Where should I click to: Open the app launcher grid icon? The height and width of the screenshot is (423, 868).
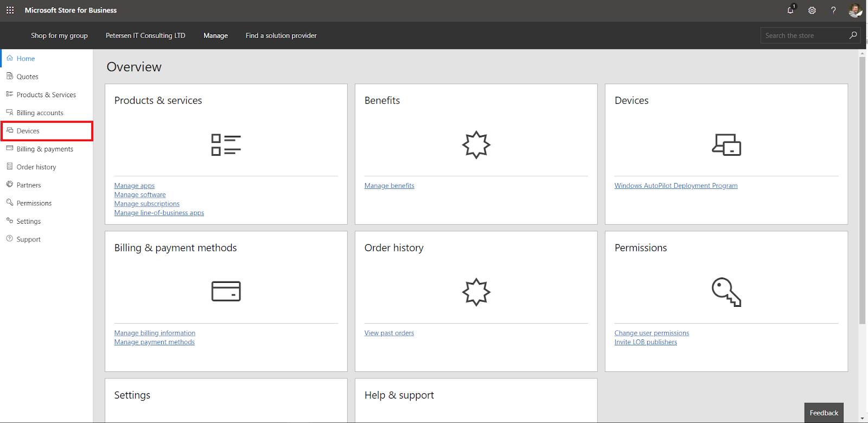tap(10, 10)
